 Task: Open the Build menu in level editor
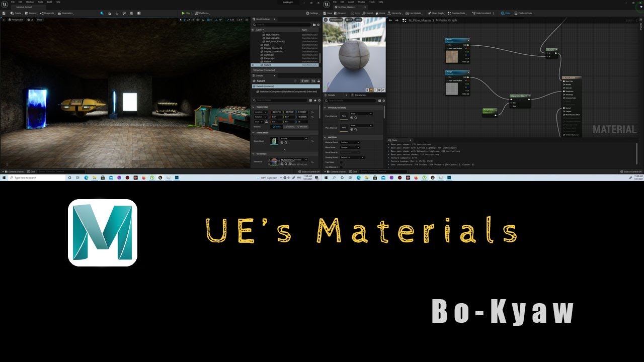click(x=49, y=2)
